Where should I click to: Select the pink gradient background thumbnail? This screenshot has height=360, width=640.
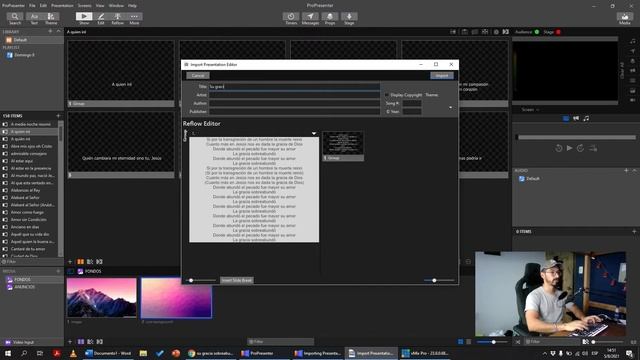click(176, 298)
